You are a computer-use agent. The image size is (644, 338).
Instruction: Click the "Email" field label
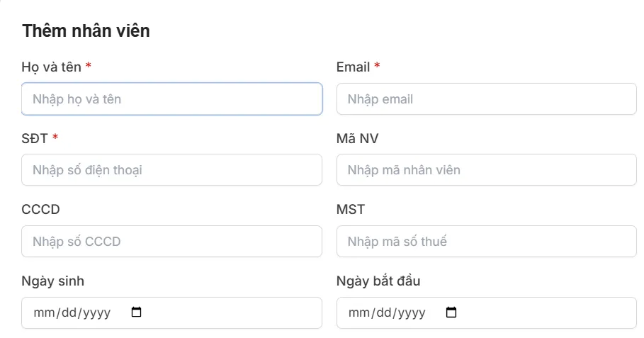(353, 67)
